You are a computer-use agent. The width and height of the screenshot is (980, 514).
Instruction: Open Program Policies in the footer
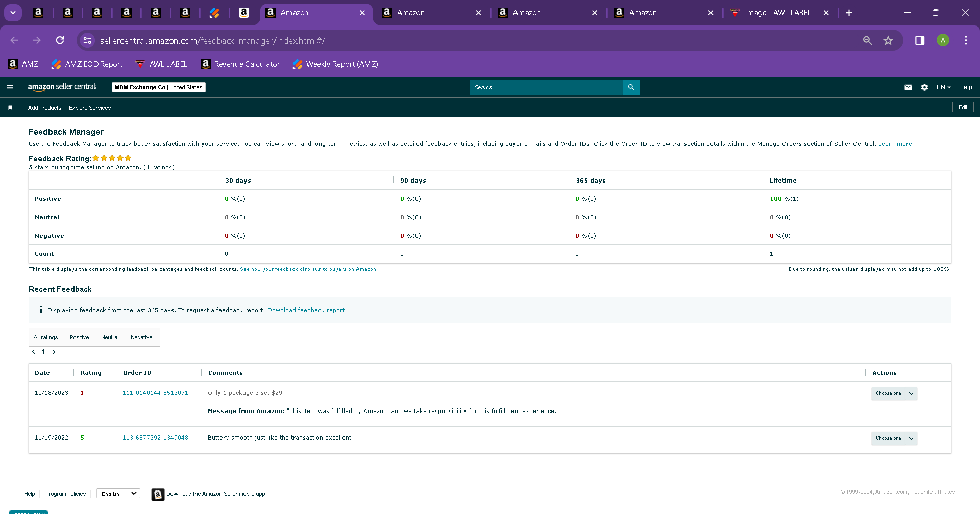pyautogui.click(x=65, y=494)
